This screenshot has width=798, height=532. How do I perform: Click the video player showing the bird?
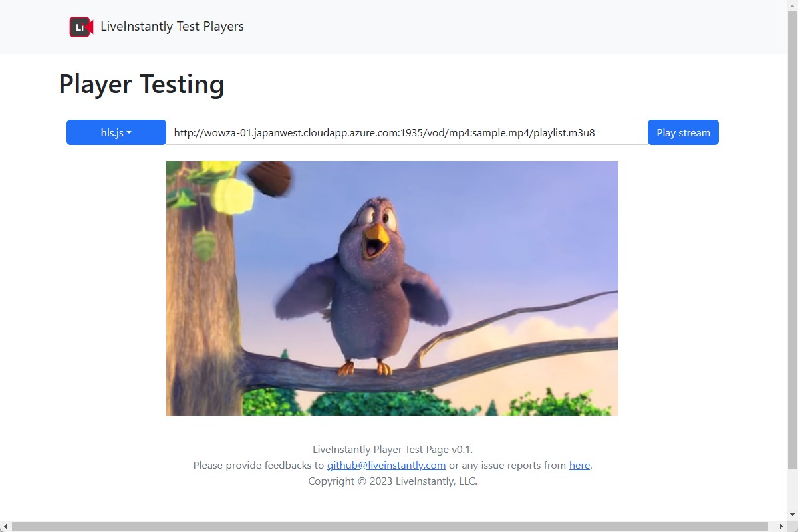click(392, 288)
